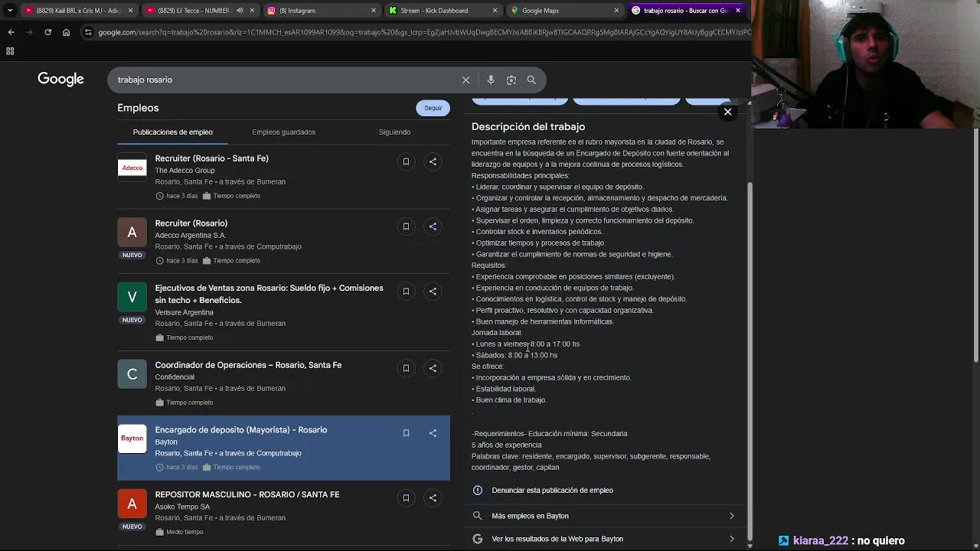This screenshot has height=551, width=980.
Task: Click the Adecco company logo thumbnail
Action: [x=132, y=168]
